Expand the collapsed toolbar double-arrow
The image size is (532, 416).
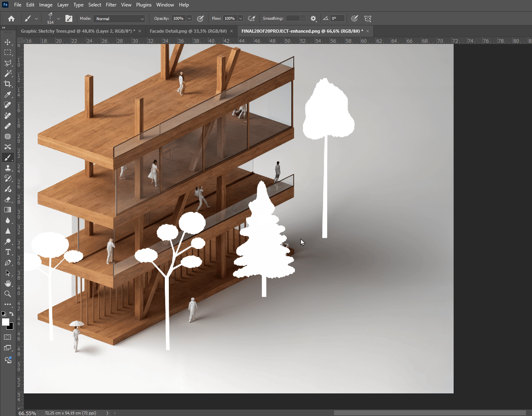pos(4,28)
